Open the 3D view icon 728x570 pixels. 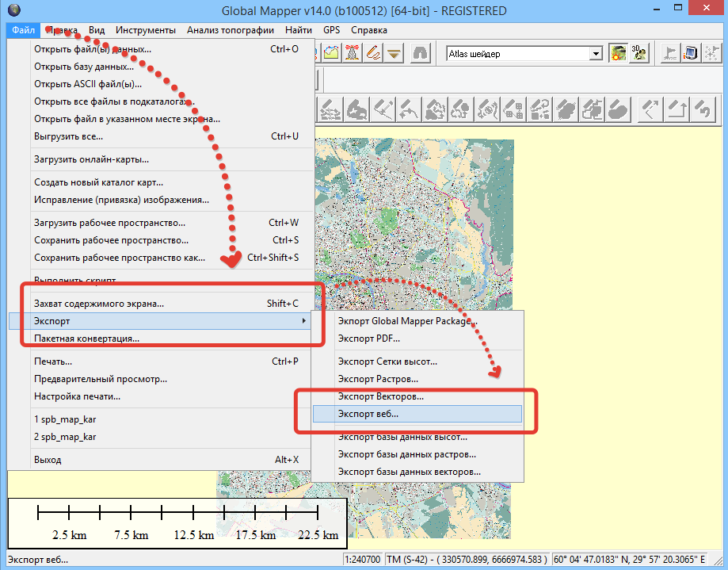639,54
